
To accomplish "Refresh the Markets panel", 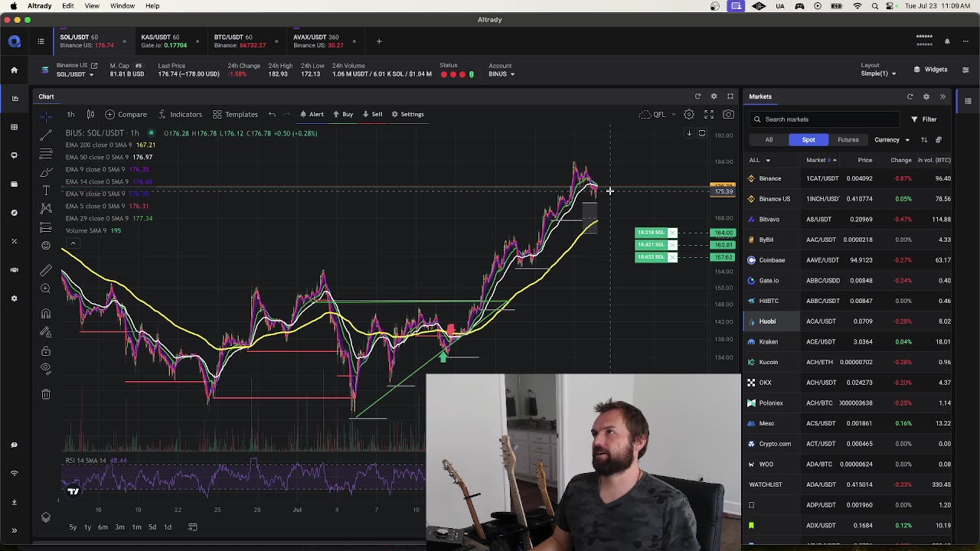I will 910,96.
